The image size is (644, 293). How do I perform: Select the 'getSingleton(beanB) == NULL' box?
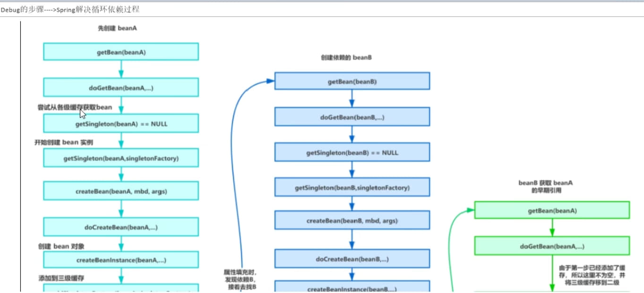point(352,152)
